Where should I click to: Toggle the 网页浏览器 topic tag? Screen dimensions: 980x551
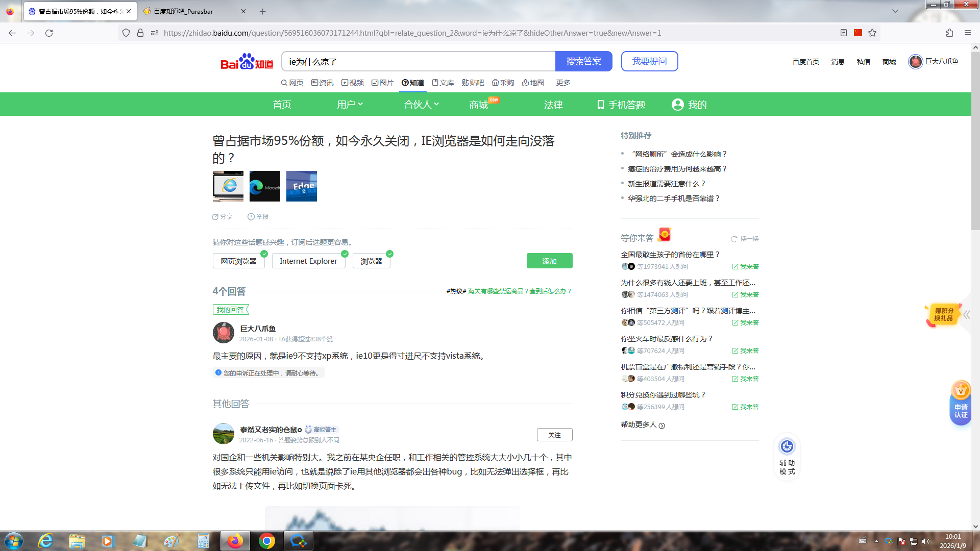point(238,261)
